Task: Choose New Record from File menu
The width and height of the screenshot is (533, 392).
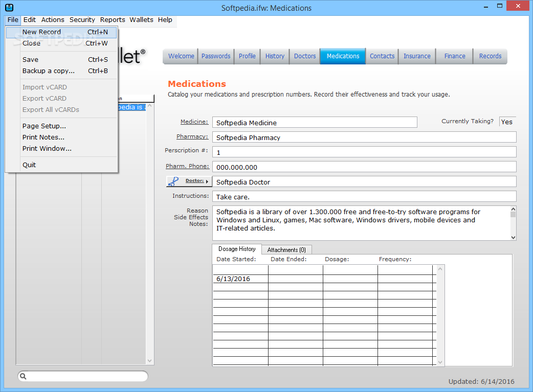Action: pyautogui.click(x=61, y=32)
